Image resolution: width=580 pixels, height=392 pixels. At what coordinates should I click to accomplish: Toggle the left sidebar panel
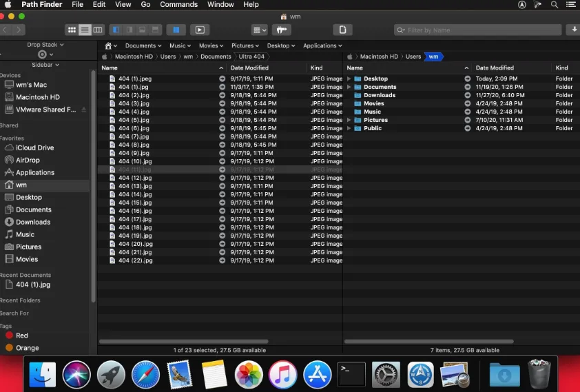(x=116, y=30)
